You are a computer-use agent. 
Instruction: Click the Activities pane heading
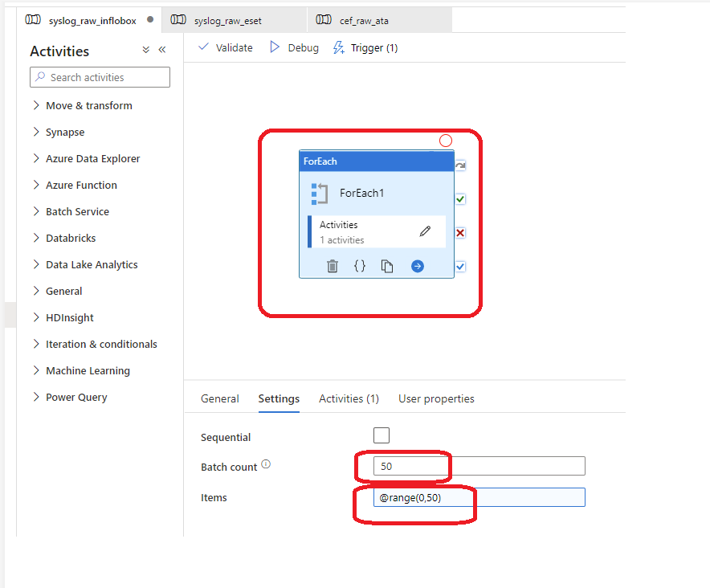[59, 51]
